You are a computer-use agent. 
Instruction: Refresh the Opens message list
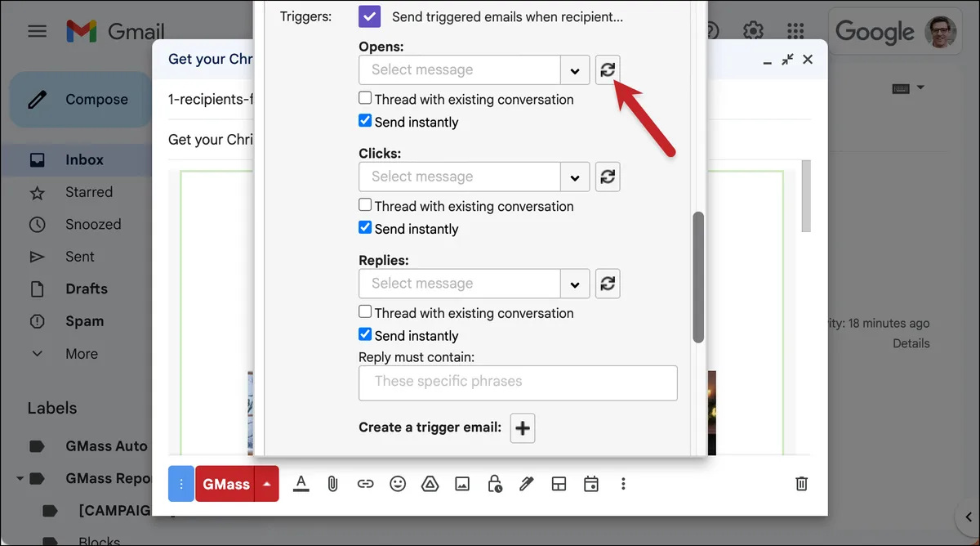tap(608, 69)
